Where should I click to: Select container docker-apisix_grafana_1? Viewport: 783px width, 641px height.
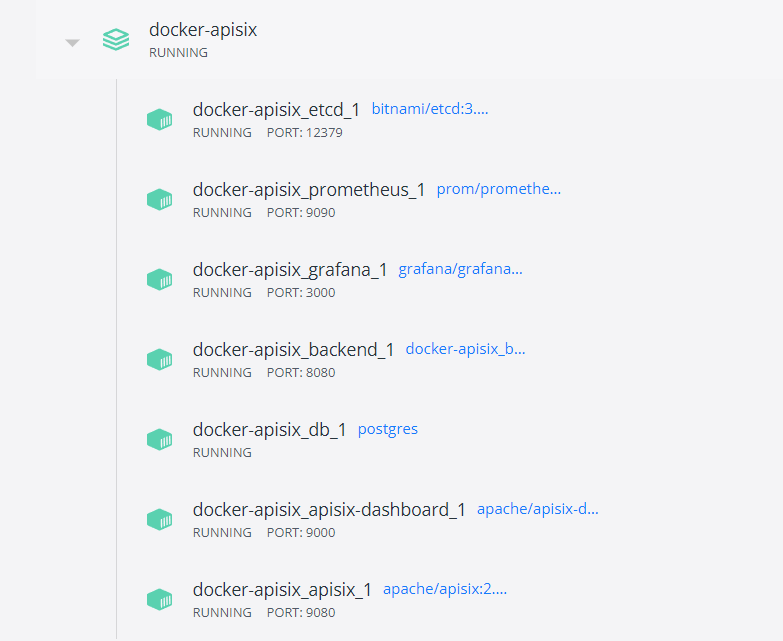[x=290, y=270]
